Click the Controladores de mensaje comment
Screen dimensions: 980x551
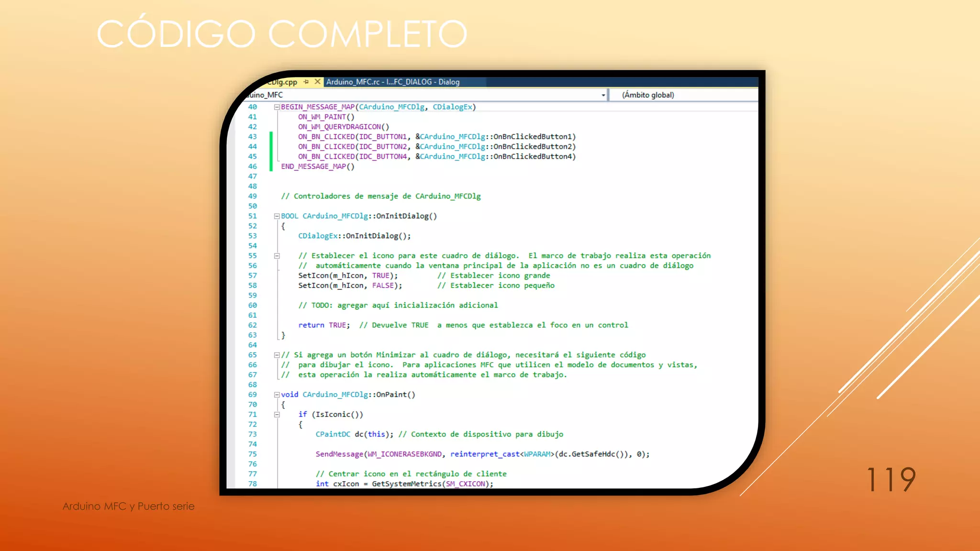[381, 196]
